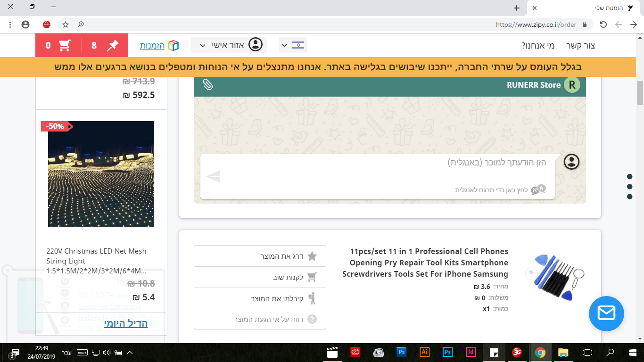
Task: Click the 592.5 ₪ price in the sidebar
Action: [139, 95]
